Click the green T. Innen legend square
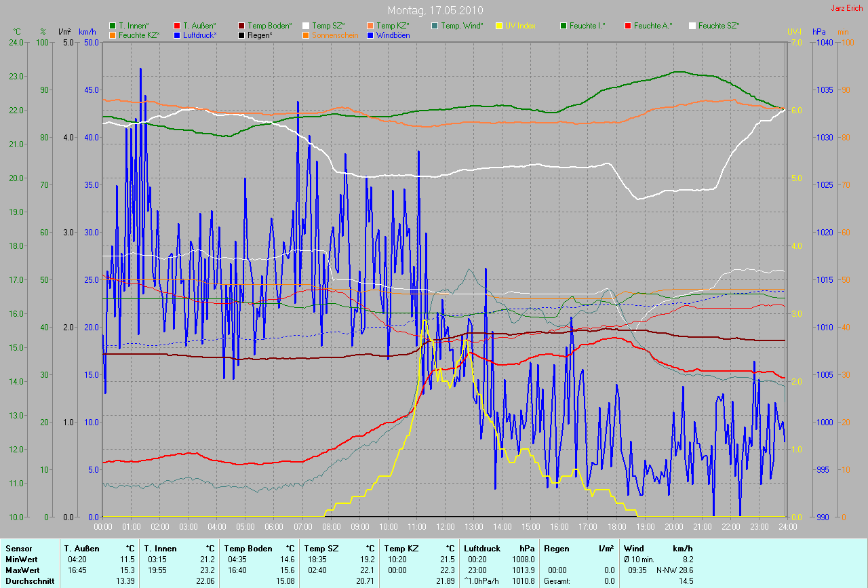The width and height of the screenshot is (868, 588). 113,26
